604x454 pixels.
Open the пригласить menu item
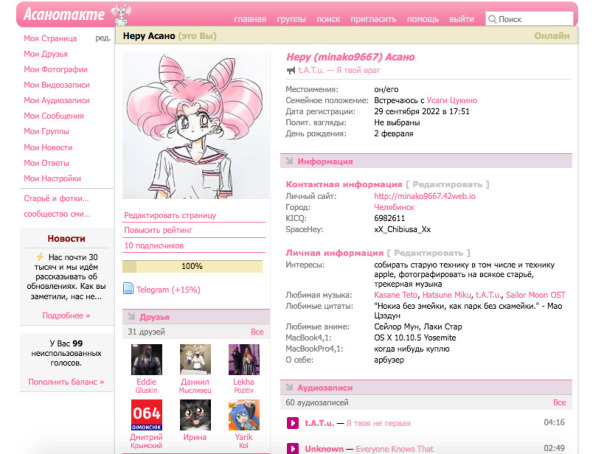click(x=373, y=19)
